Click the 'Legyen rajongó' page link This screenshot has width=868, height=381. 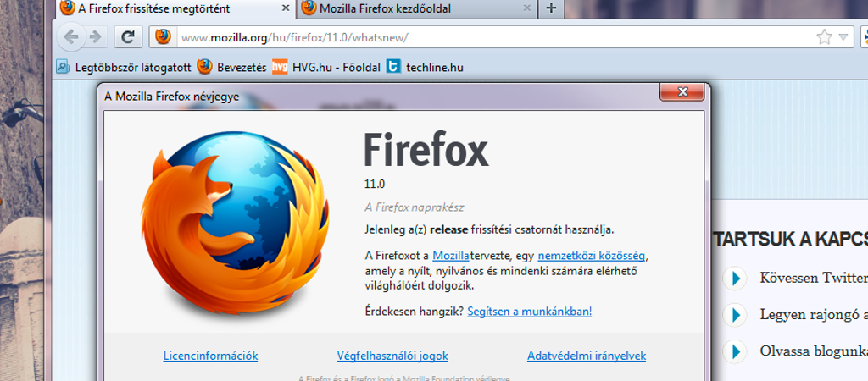[x=814, y=315]
